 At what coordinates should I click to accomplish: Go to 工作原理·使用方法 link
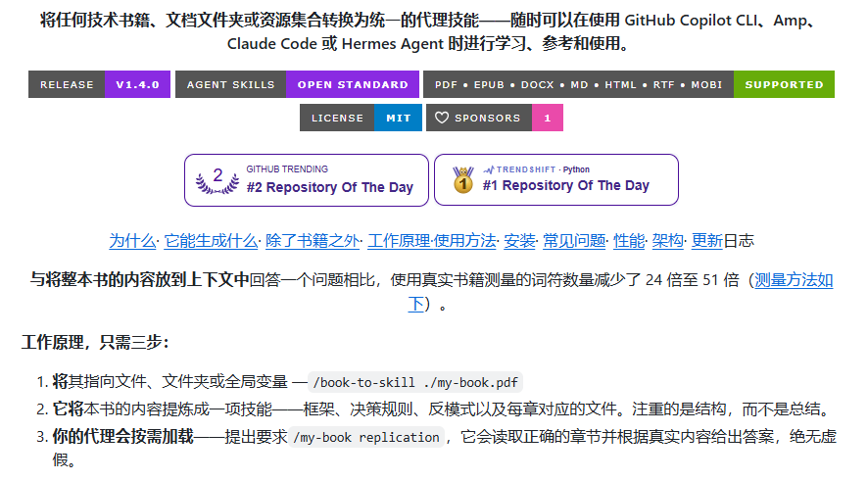[x=432, y=241]
